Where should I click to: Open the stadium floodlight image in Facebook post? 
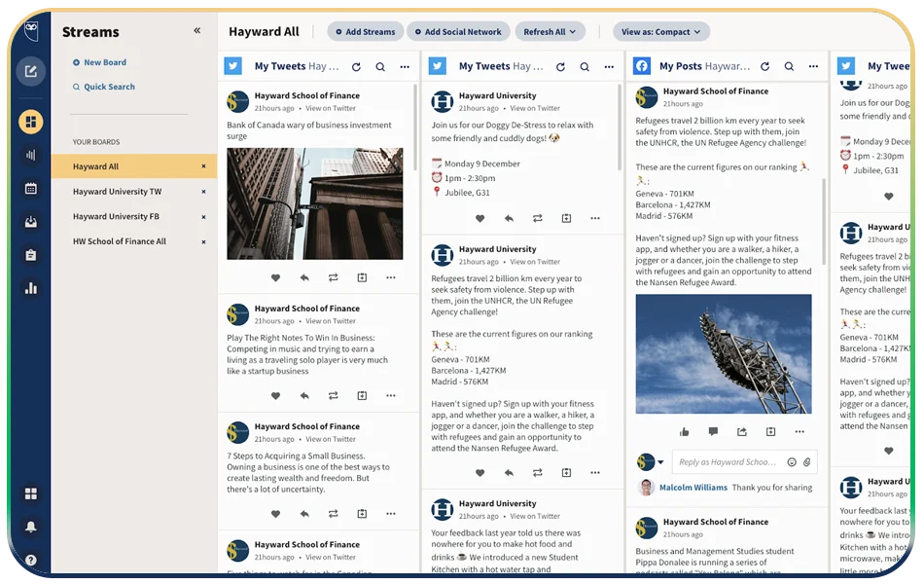(724, 354)
